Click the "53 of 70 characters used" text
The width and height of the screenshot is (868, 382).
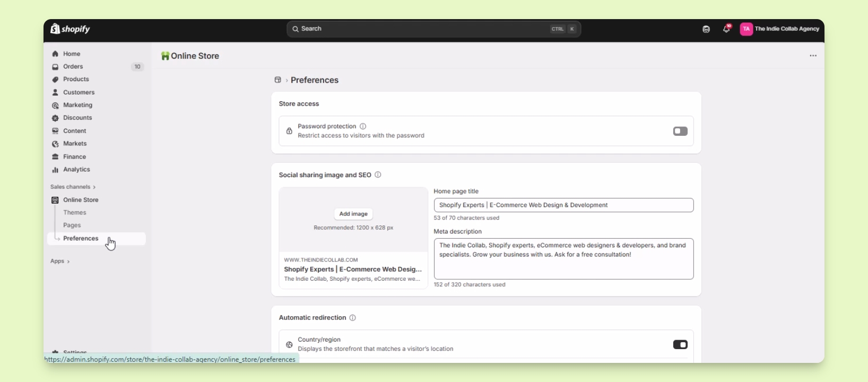(466, 218)
